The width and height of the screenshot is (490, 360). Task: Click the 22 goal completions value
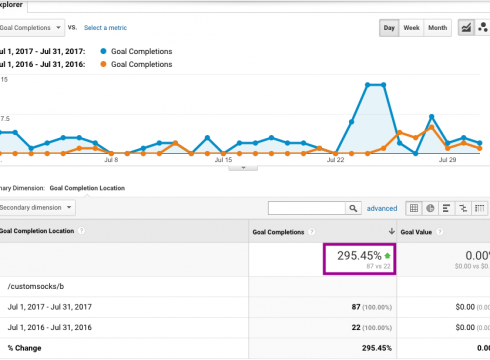pyautogui.click(x=356, y=327)
